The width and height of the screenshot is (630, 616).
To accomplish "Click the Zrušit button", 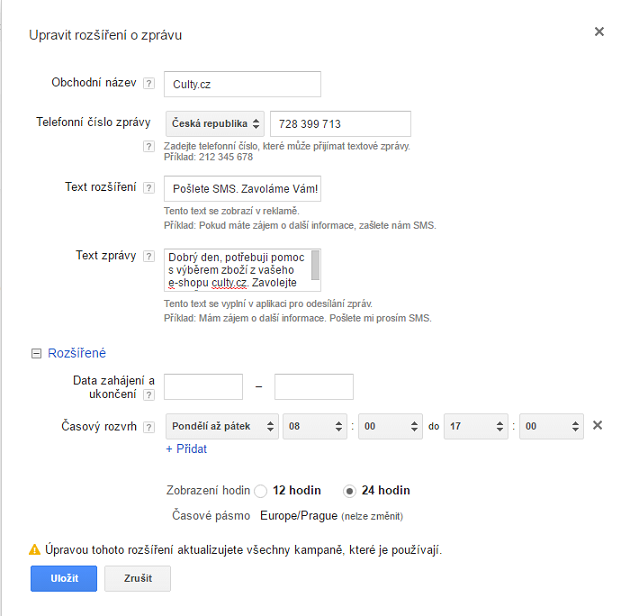I will 137,578.
